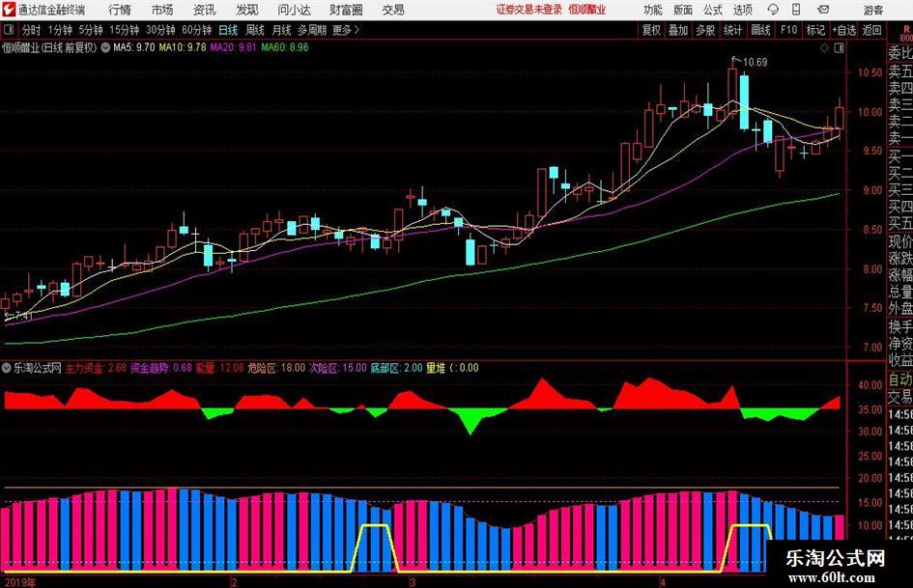
Task: Open the mail envelope icon
Action: (823, 10)
